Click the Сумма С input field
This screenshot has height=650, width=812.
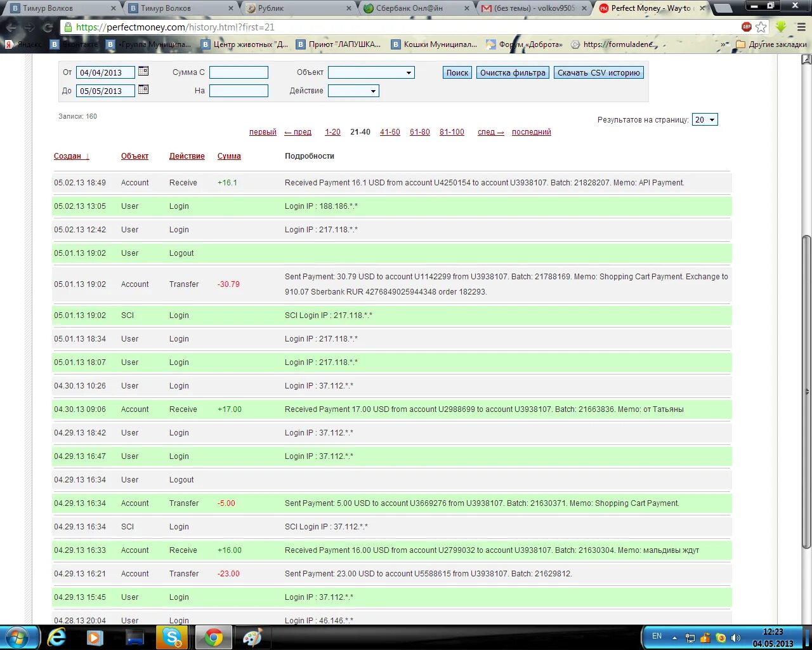coord(239,72)
